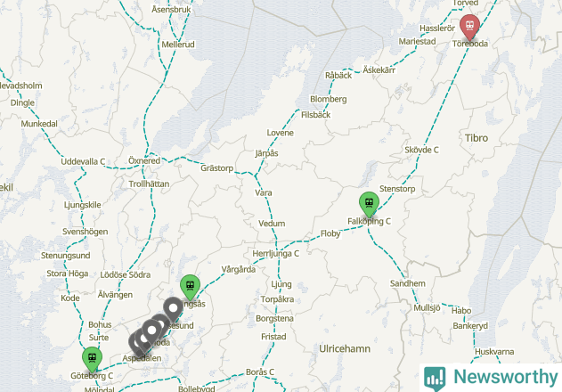Viewport: 562px width, 392px height.
Task: Select the Mariestad station label
Action: (417, 42)
